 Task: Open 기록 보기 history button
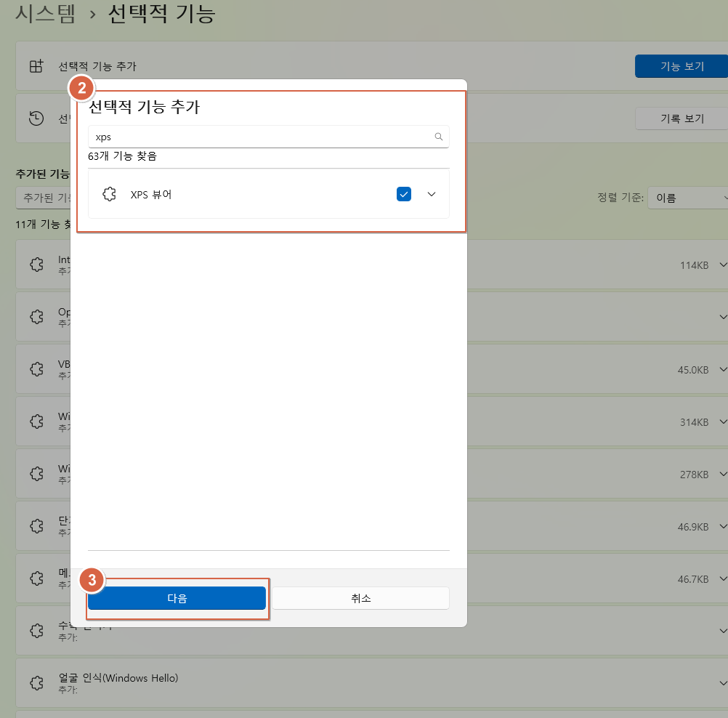pos(681,118)
